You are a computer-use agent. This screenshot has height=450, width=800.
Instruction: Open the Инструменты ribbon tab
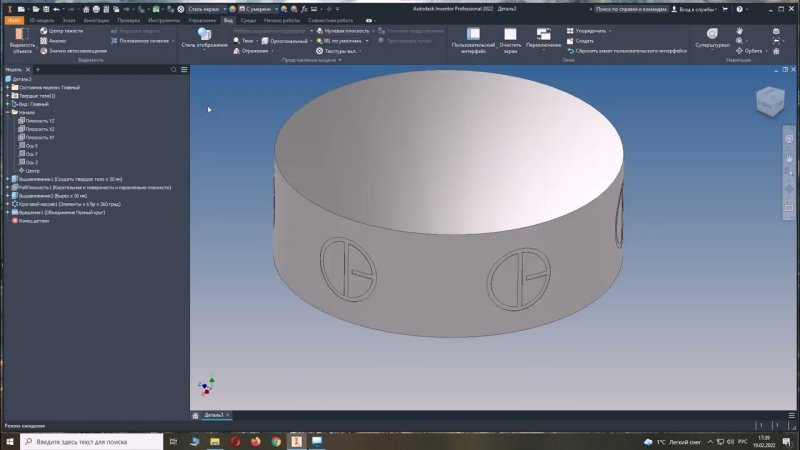[x=163, y=20]
